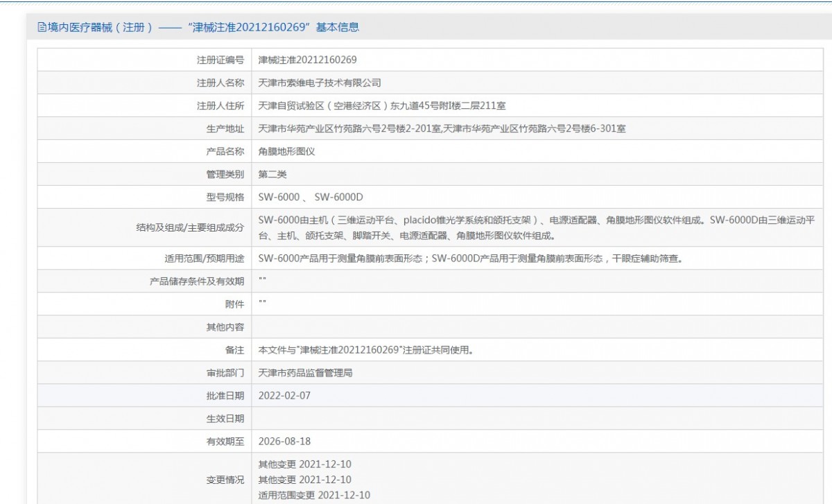Viewport: 832px width, 504px height.
Task: Click the document icon before 境内医疗器械 title
Action: coord(42,28)
